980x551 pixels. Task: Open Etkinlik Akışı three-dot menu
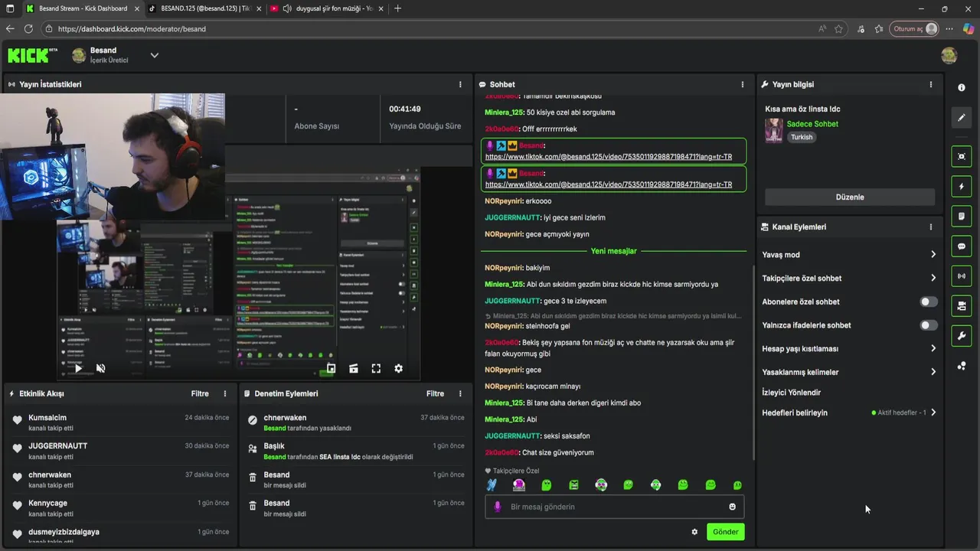tap(225, 393)
